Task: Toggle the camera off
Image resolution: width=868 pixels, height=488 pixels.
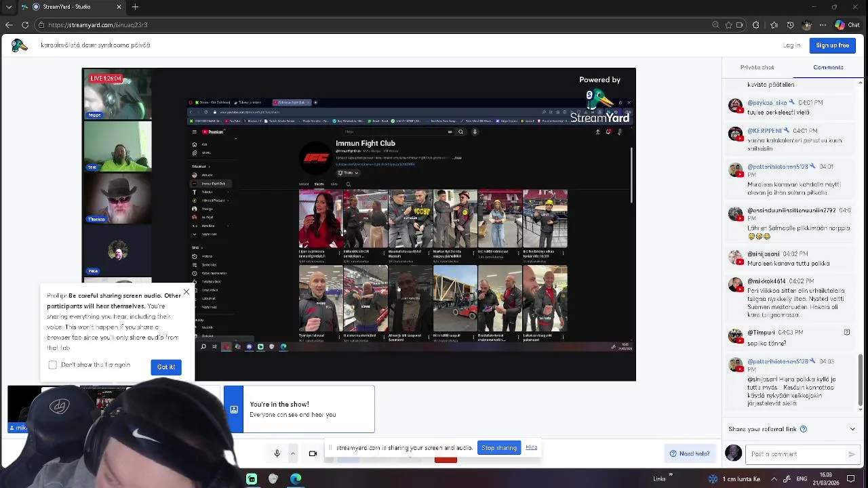Action: [313, 453]
